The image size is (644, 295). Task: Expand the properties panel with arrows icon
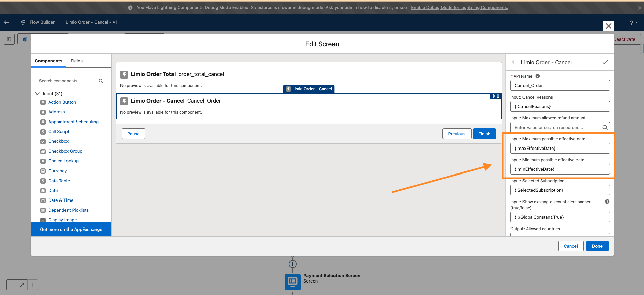[606, 62]
